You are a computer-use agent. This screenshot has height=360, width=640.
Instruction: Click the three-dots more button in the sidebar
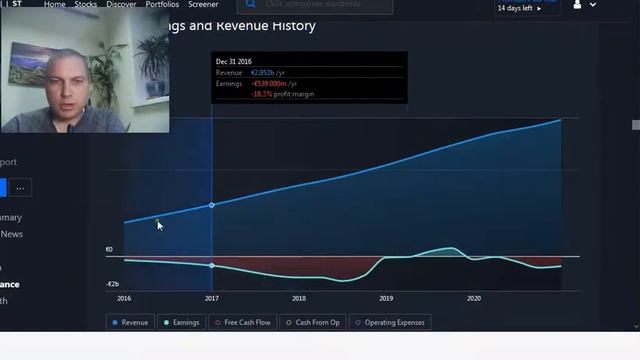pyautogui.click(x=20, y=188)
